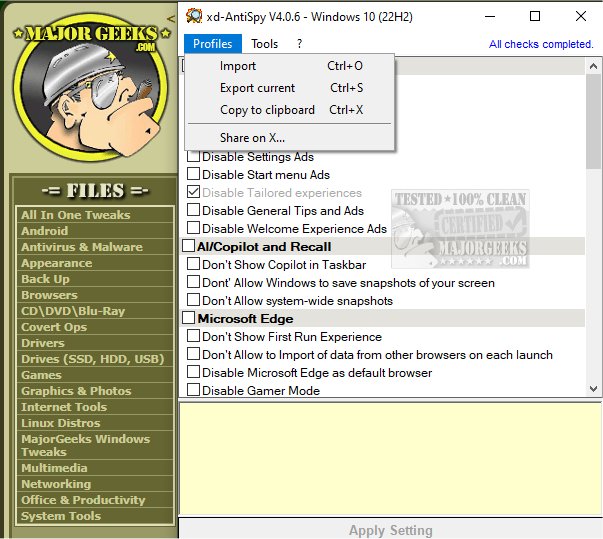Click the scrollbar up arrow in settings list
This screenshot has height=539, width=603.
[593, 66]
